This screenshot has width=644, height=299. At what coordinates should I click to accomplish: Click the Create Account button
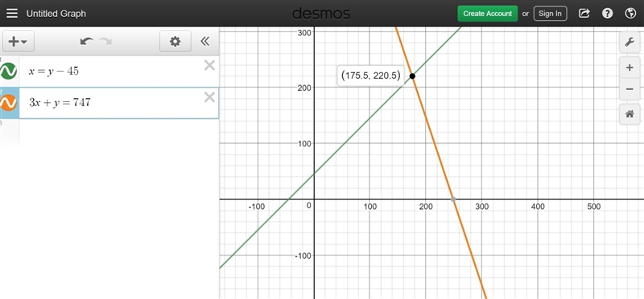coord(488,14)
